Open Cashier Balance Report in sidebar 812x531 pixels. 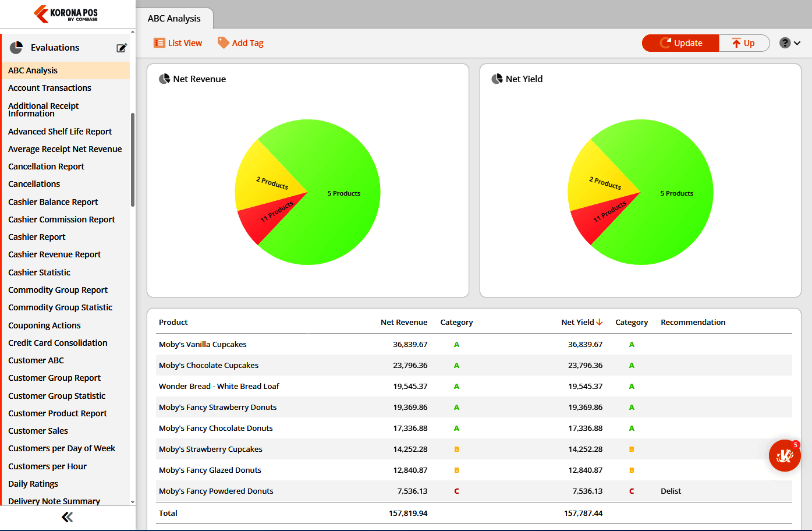[x=53, y=202]
